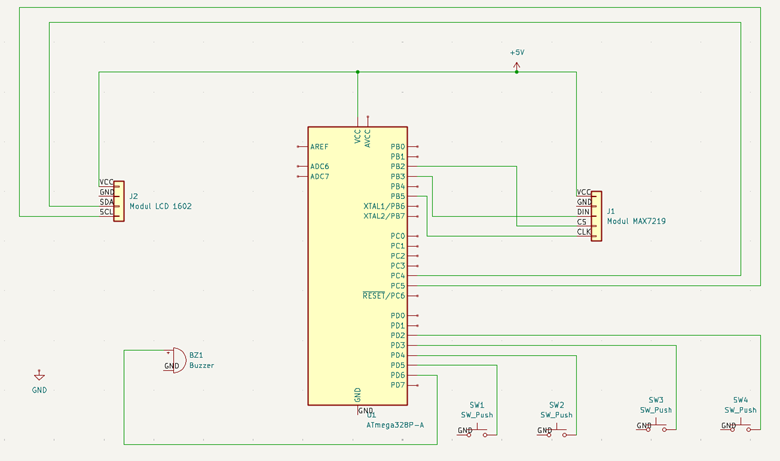Click the GND label at the buzzer
The image size is (780, 461).
[172, 366]
